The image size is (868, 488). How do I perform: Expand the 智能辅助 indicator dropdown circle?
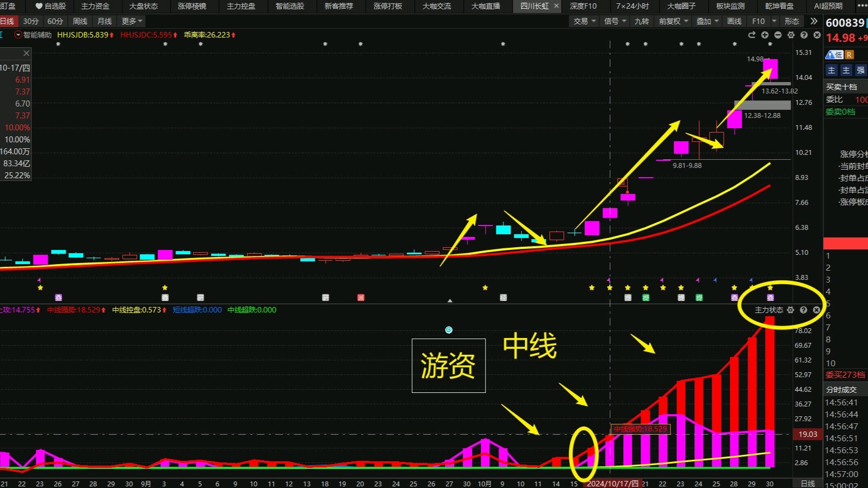point(18,35)
